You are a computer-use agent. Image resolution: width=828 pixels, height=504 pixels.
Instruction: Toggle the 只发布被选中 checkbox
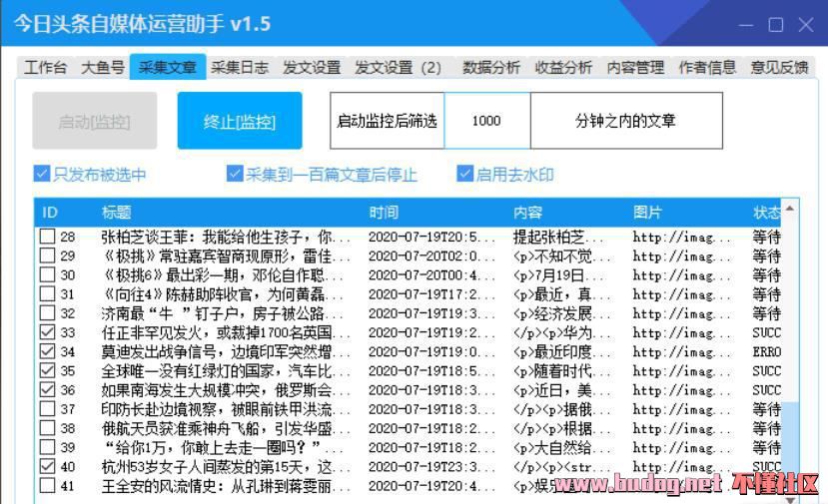(x=41, y=174)
